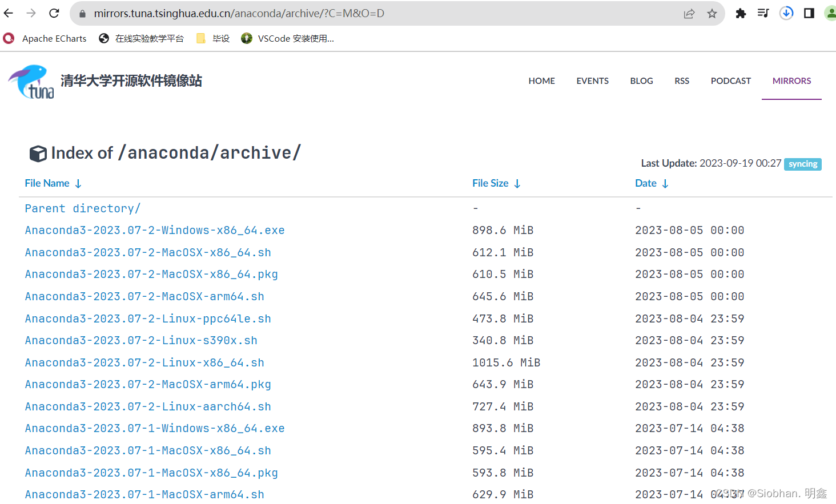Click the address bar URL

click(x=239, y=13)
